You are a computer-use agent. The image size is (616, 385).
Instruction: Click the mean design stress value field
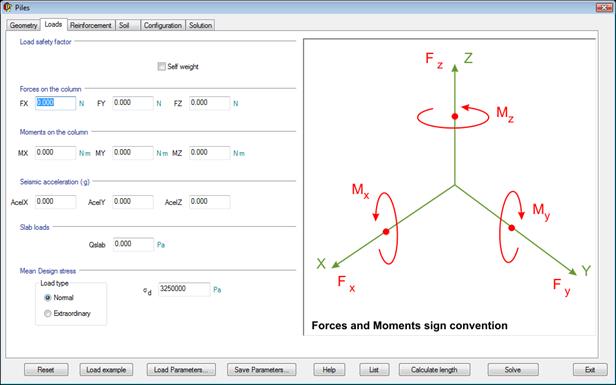tap(184, 289)
